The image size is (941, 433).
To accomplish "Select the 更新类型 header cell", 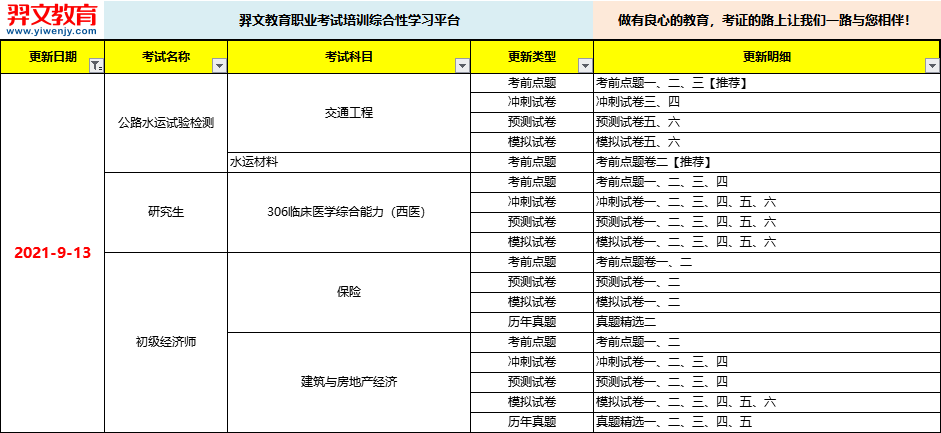I will point(532,57).
